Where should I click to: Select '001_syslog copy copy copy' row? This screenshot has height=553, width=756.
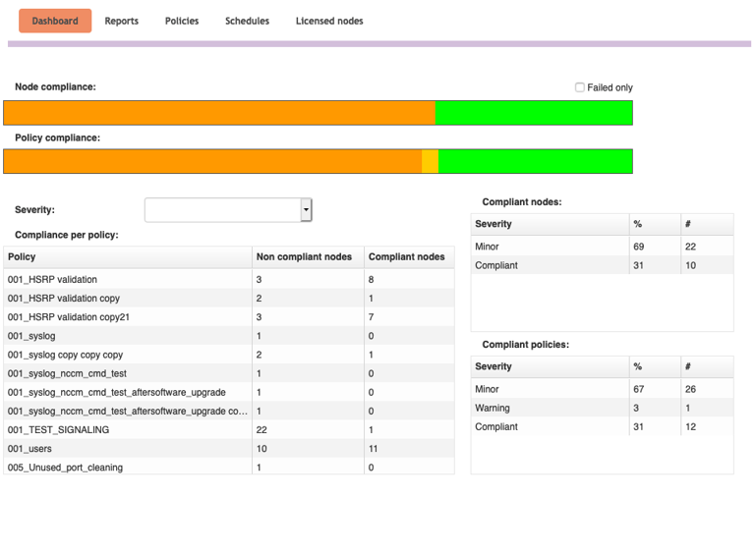pos(229,355)
